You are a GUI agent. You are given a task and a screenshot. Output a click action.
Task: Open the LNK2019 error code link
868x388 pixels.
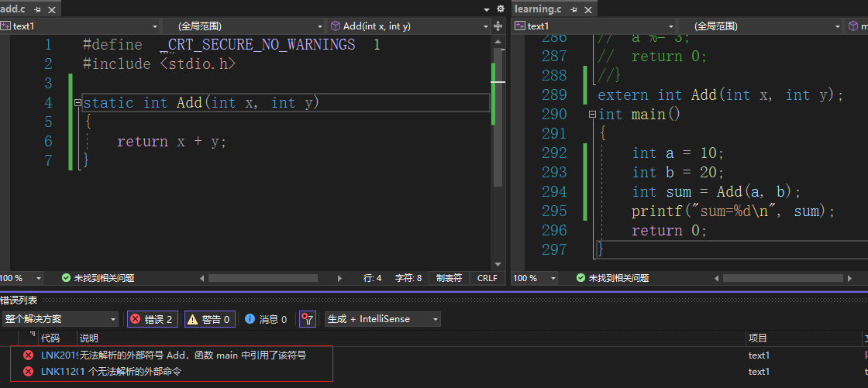tap(59, 355)
